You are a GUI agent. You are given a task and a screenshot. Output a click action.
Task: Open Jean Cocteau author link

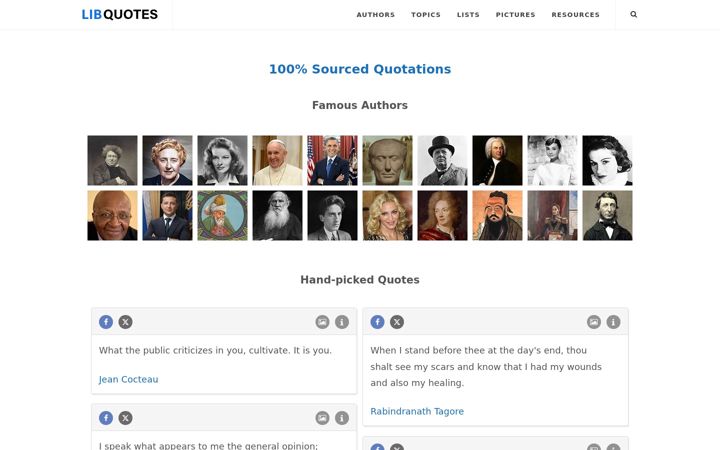click(x=129, y=379)
